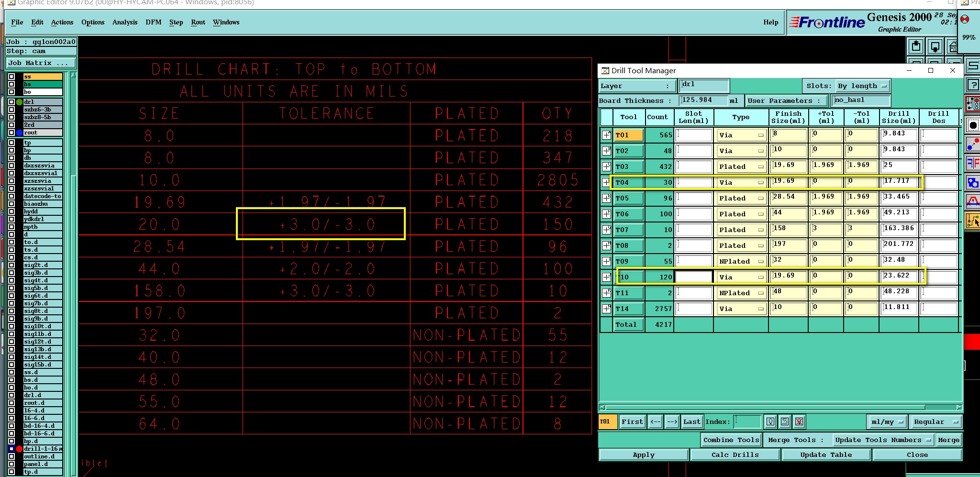Click the refresh arrow icon beside the lightbulb
The width and height of the screenshot is (980, 477).
click(785, 422)
